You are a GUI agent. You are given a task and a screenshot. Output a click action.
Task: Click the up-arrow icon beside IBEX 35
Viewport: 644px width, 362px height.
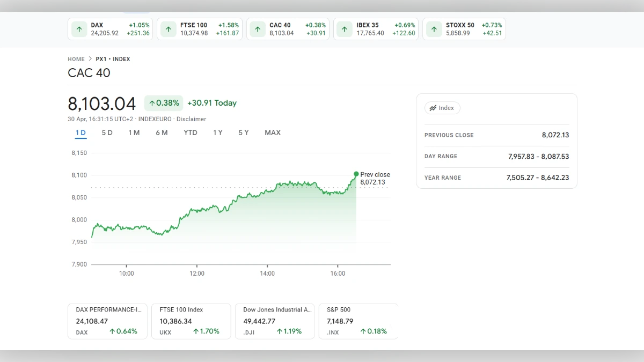coord(345,29)
